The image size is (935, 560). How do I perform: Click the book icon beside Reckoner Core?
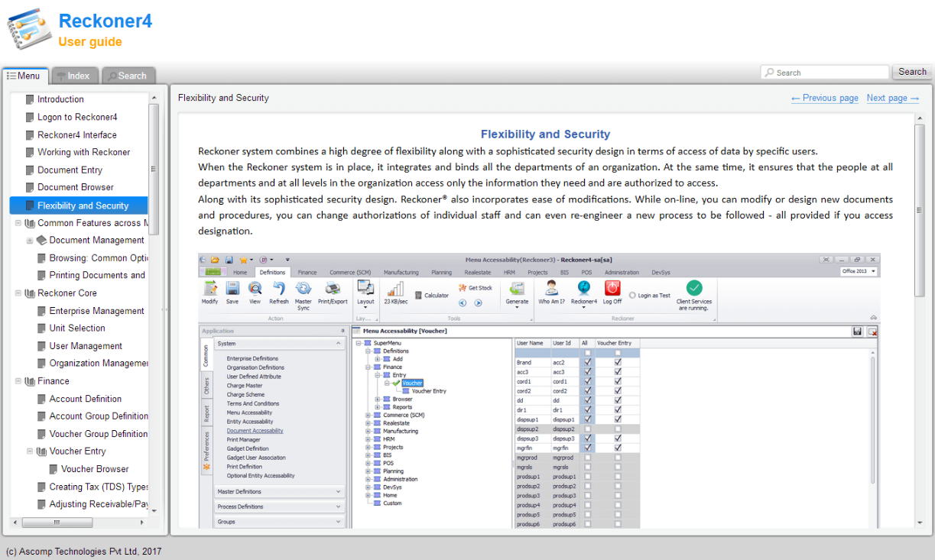(x=30, y=293)
